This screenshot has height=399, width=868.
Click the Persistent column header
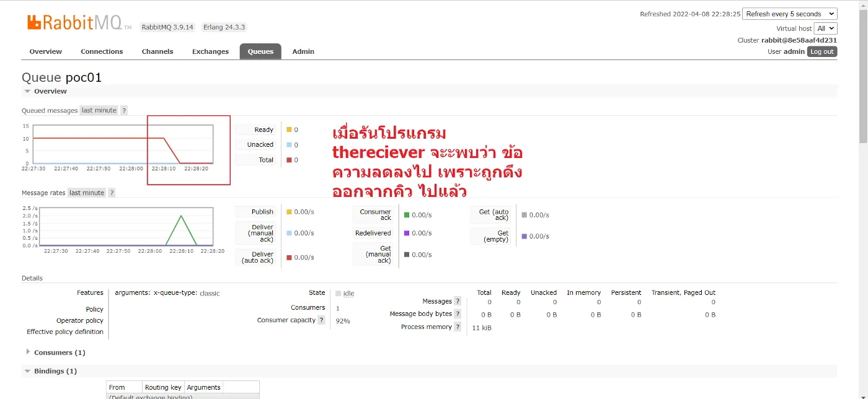(x=626, y=292)
